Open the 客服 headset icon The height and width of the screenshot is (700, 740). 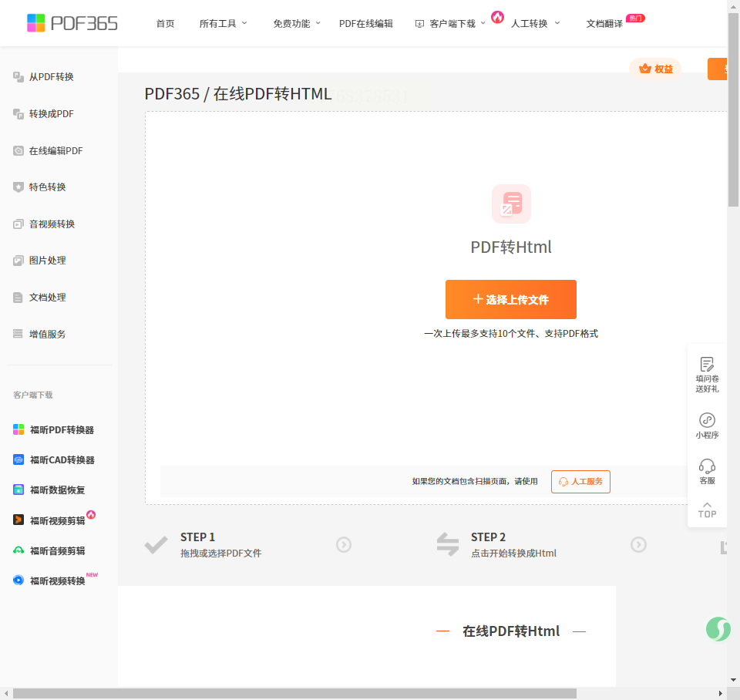707,466
